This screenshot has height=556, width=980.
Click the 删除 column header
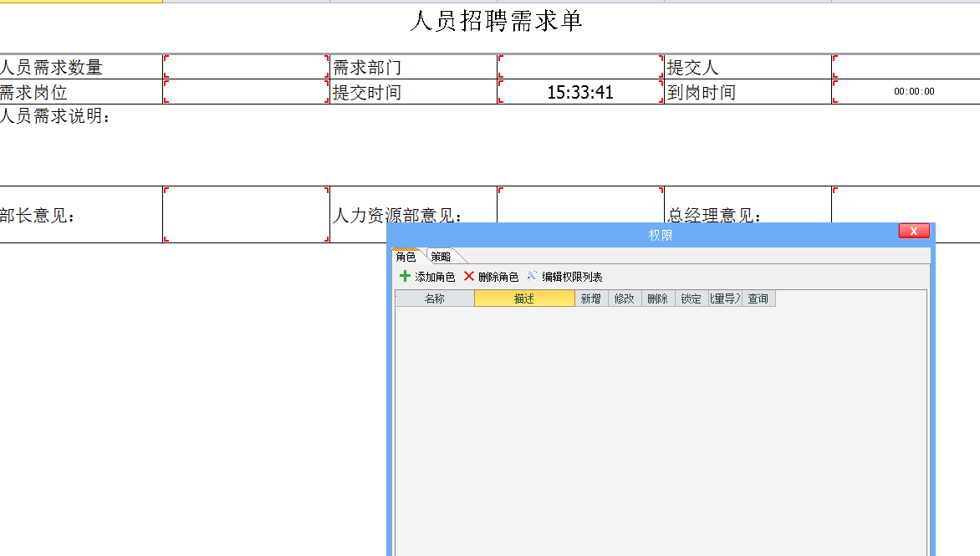(658, 298)
